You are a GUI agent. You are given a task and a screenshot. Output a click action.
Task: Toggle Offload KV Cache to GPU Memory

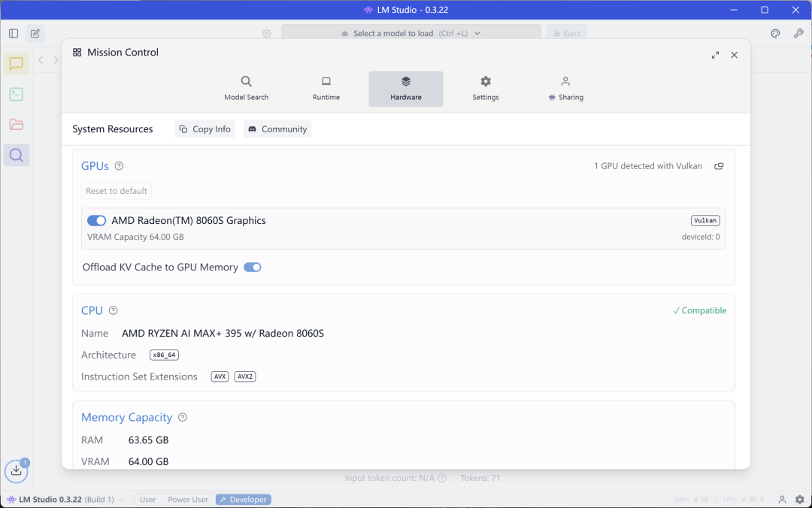pyautogui.click(x=253, y=268)
